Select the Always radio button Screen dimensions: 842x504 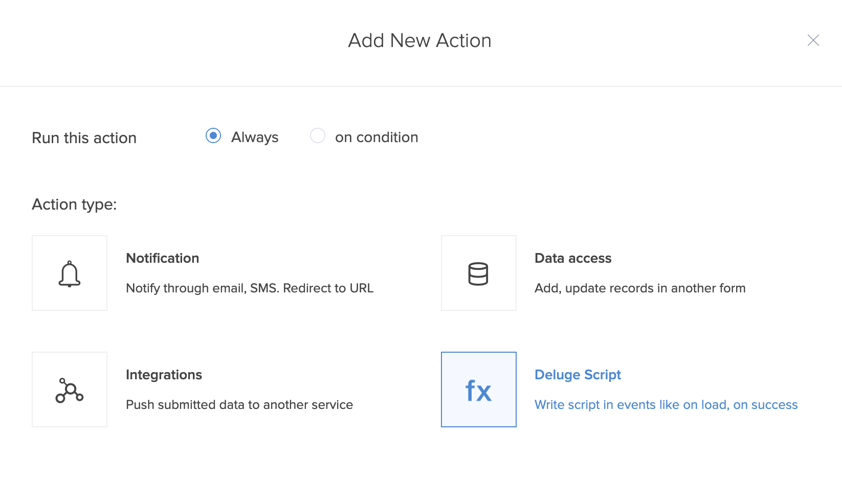point(213,136)
